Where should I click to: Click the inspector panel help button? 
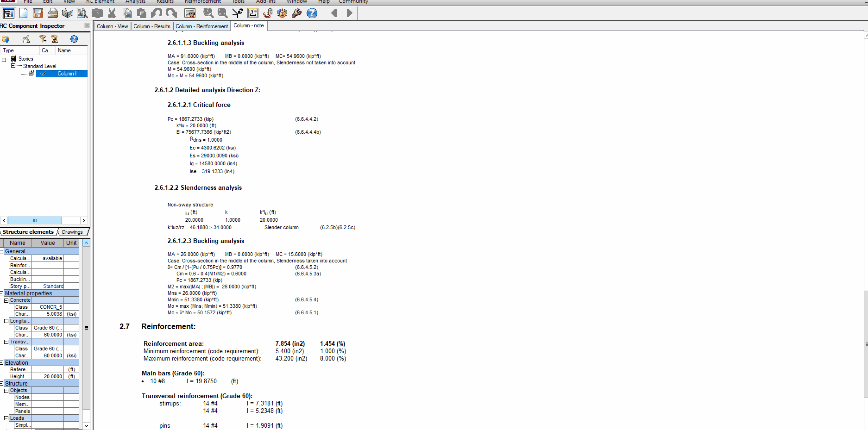coord(74,39)
